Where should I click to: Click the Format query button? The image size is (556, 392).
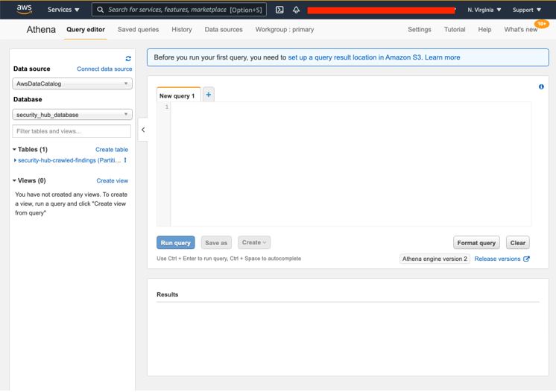click(x=476, y=243)
